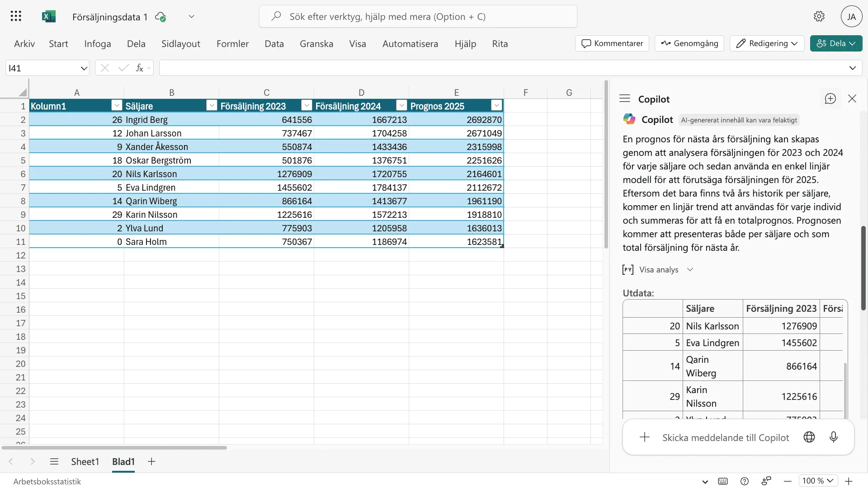
Task: Open the Kolumn1 filter dropdown
Action: (117, 105)
